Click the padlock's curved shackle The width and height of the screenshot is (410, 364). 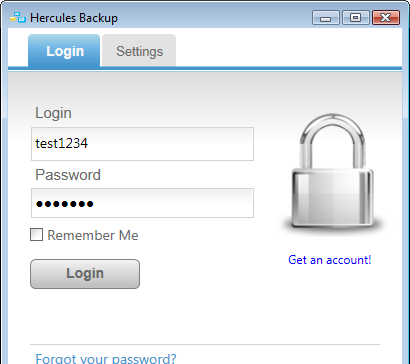332,140
